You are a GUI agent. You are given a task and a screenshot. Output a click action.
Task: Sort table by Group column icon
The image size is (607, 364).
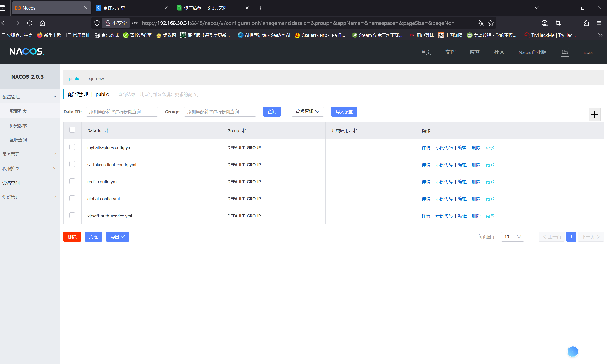tap(244, 130)
